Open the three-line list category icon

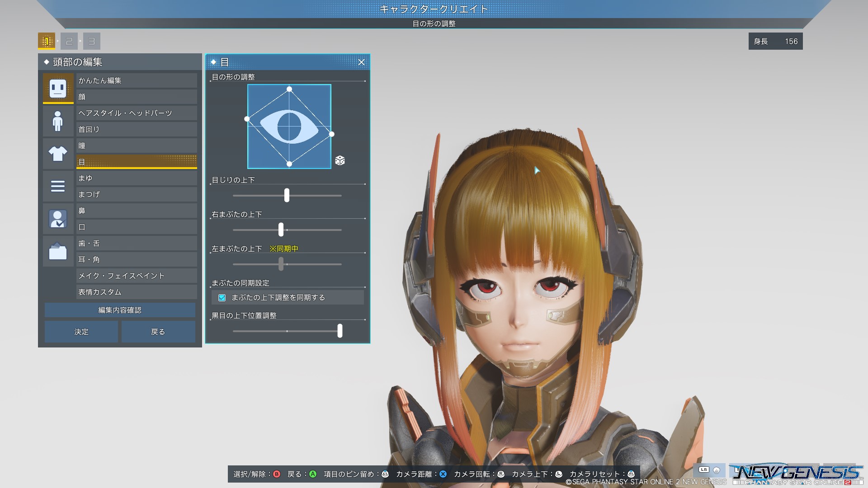pyautogui.click(x=58, y=186)
